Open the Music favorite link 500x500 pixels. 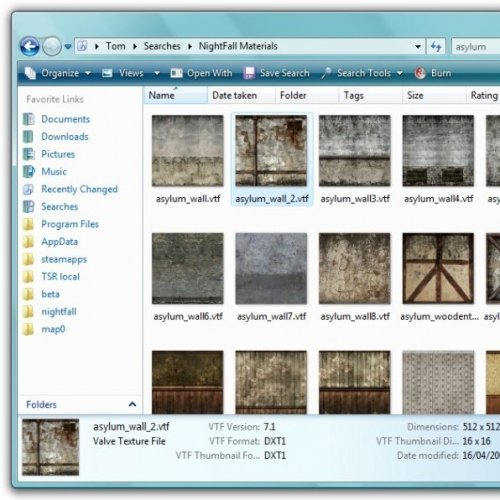(x=54, y=171)
